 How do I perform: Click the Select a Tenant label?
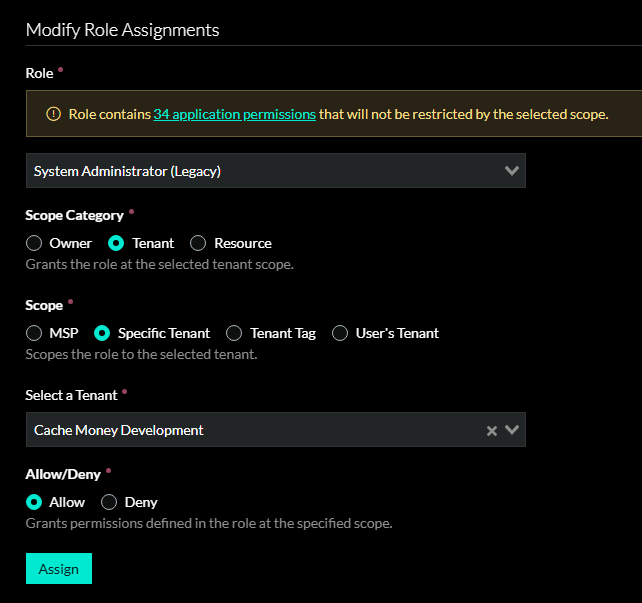(71, 395)
